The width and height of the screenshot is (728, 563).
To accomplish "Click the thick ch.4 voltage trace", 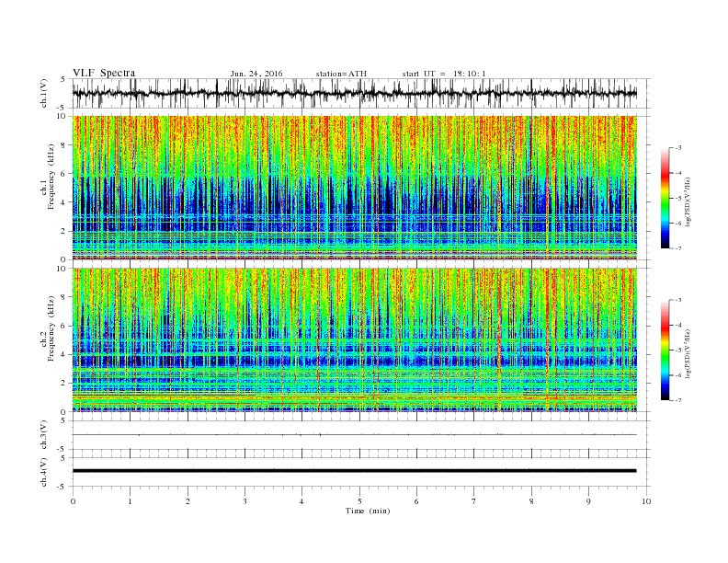I will pos(354,471).
